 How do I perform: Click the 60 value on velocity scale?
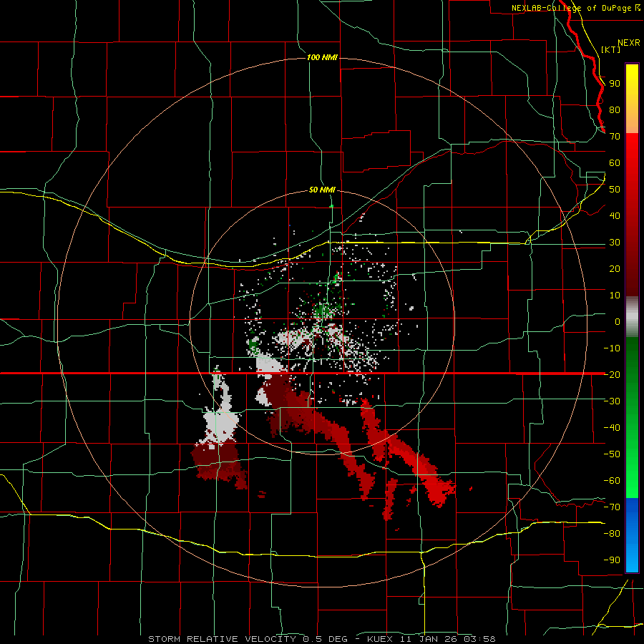615,162
